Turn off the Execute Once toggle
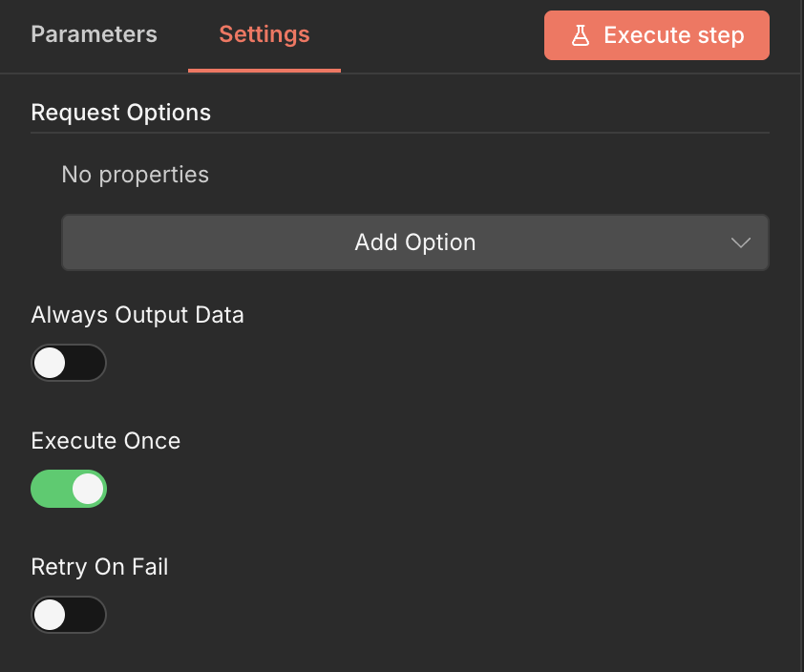804x672 pixels. pyautogui.click(x=69, y=489)
